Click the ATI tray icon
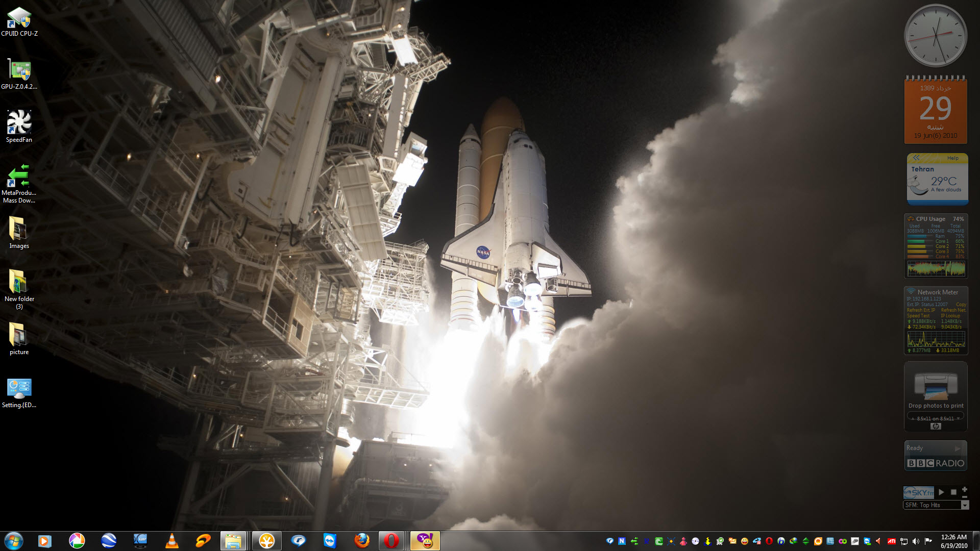The width and height of the screenshot is (980, 551). click(x=892, y=541)
